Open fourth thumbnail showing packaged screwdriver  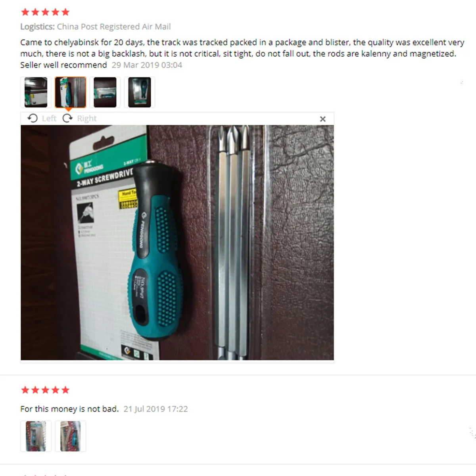tap(140, 92)
